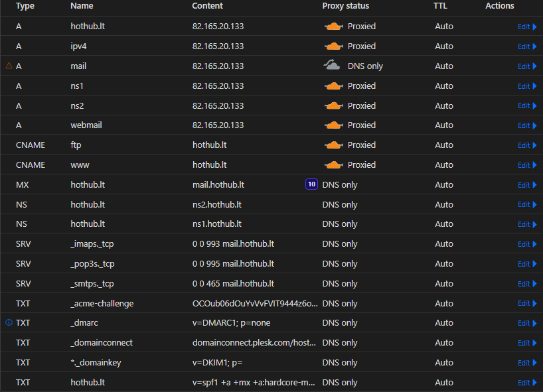Viewport: 543px width, 392px height.
Task: Click the webmail record name
Action: coord(86,125)
